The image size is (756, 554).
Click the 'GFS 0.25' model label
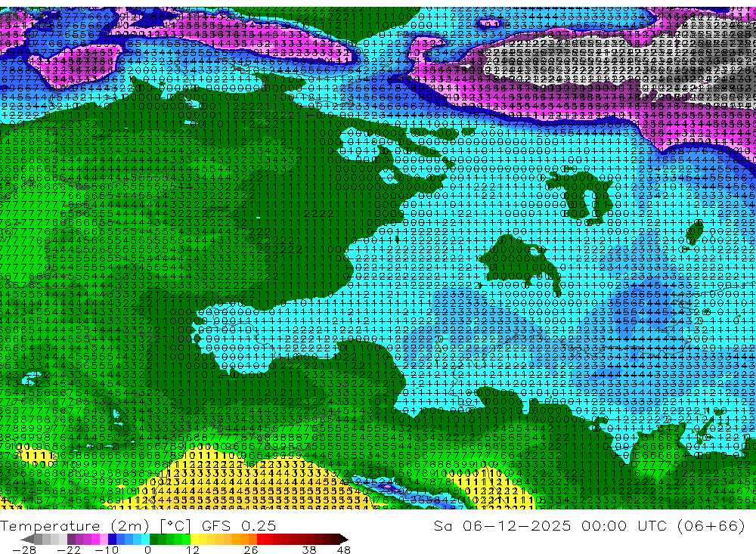coord(239,525)
